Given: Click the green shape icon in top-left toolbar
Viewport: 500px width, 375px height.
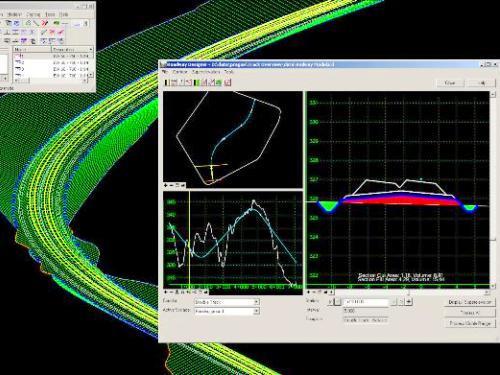Looking at the screenshot, I should click(56, 23).
